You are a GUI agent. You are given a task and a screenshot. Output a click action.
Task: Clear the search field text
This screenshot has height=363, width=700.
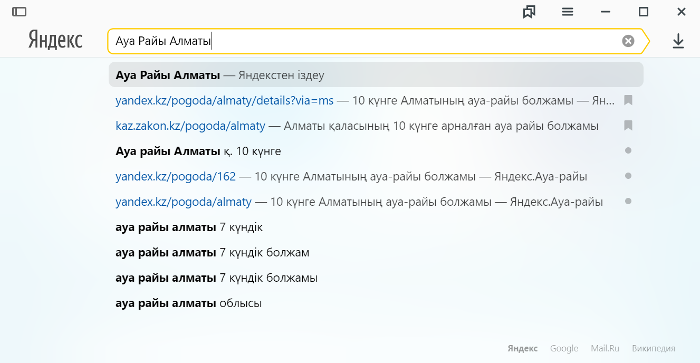pyautogui.click(x=628, y=41)
